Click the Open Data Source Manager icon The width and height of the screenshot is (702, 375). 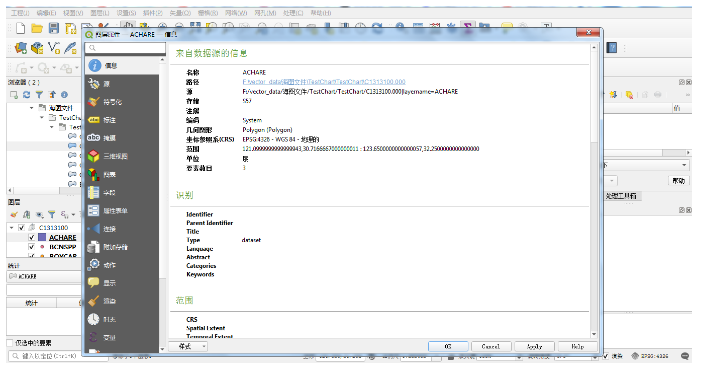(21, 47)
